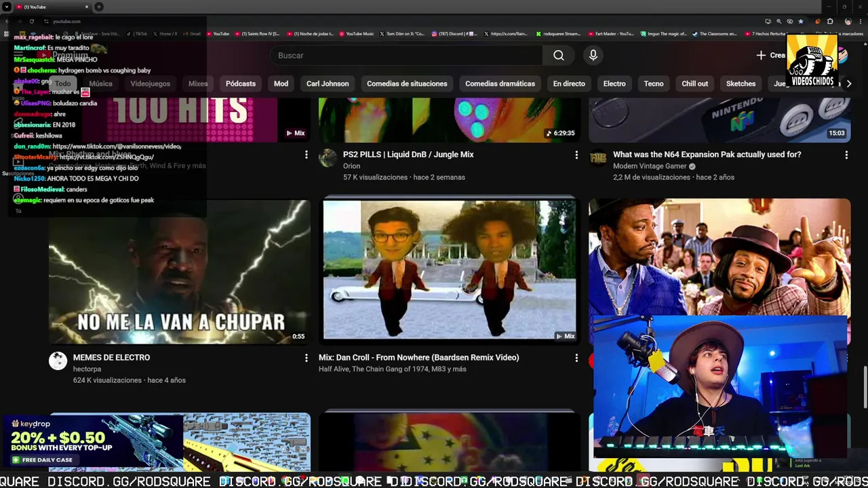The height and width of the screenshot is (488, 868).
Task: Click the Buscar search field
Action: tap(406, 56)
